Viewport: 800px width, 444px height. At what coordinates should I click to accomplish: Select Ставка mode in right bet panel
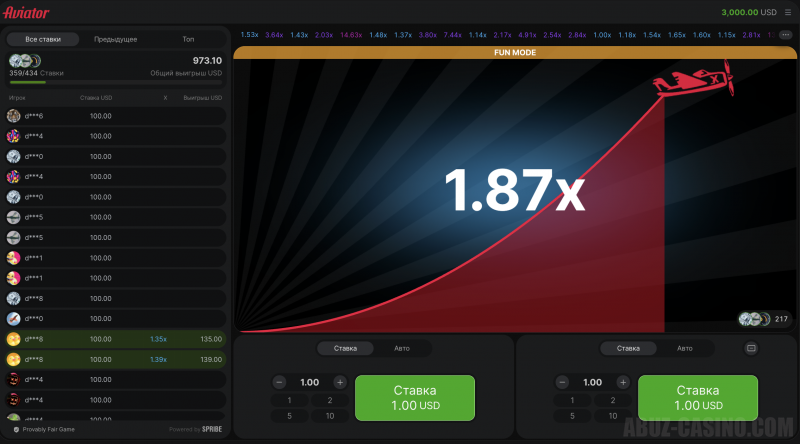628,348
